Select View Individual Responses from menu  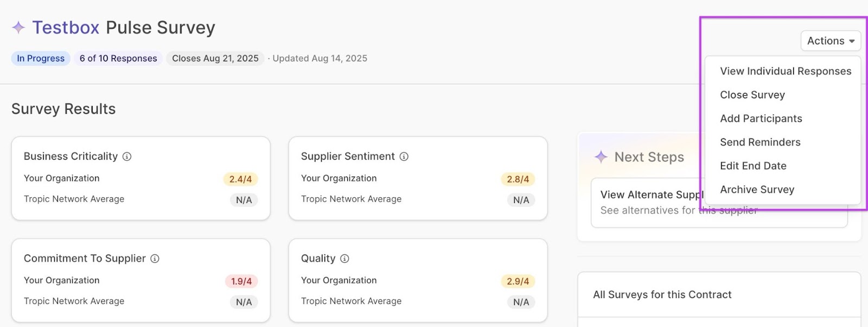pyautogui.click(x=785, y=71)
